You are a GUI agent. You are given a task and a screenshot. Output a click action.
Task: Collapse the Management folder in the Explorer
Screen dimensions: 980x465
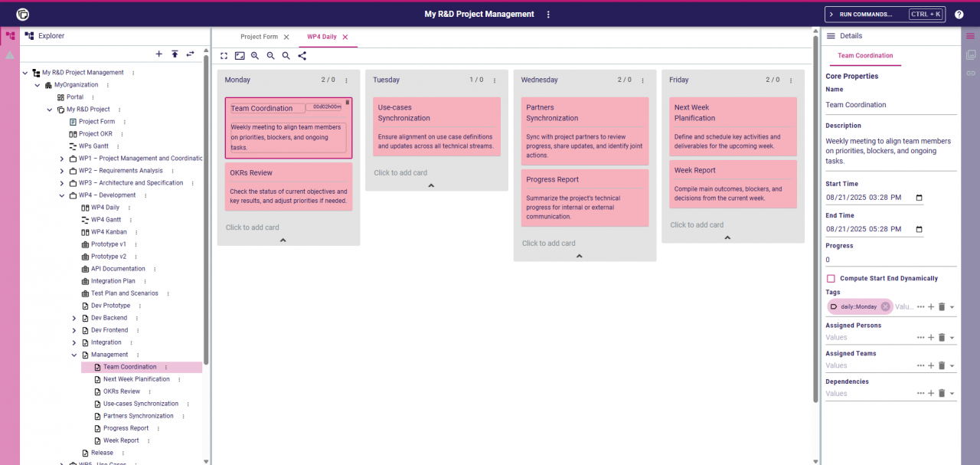point(74,355)
